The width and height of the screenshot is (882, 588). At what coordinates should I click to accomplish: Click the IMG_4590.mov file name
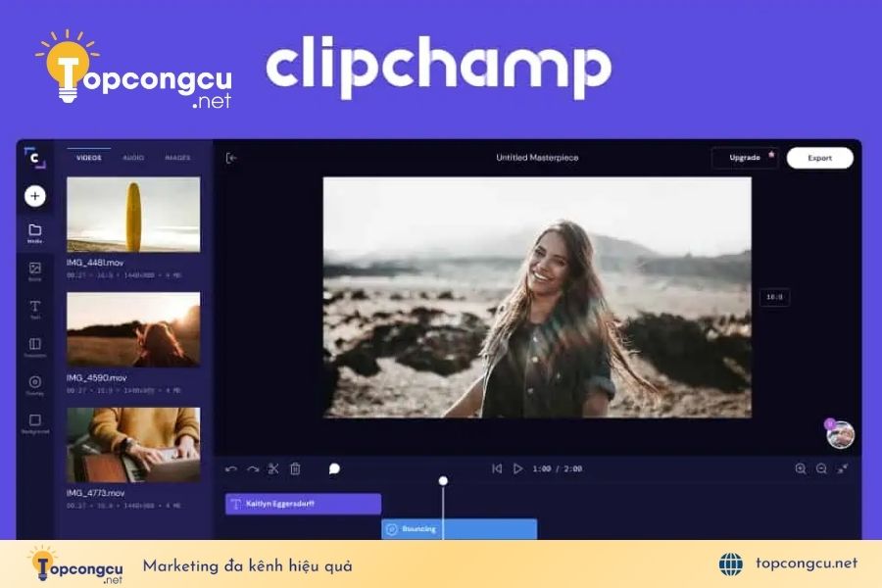96,377
